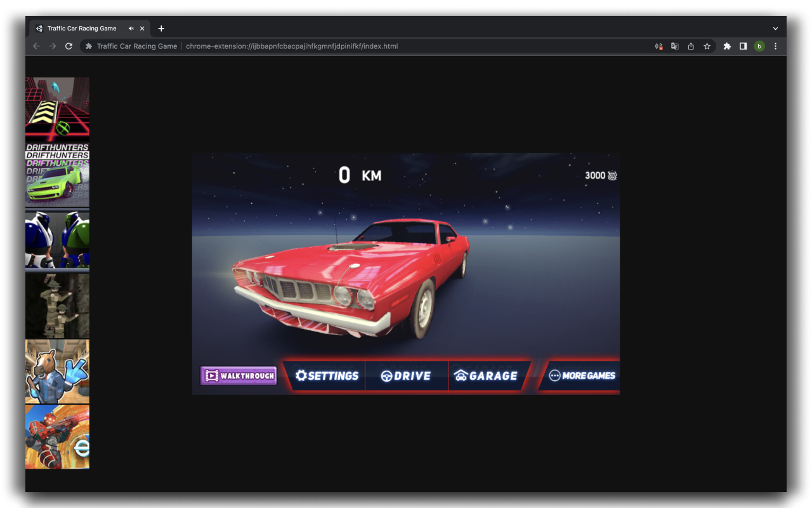The width and height of the screenshot is (812, 508).
Task: Click the red muscle car preview
Action: tap(353, 278)
